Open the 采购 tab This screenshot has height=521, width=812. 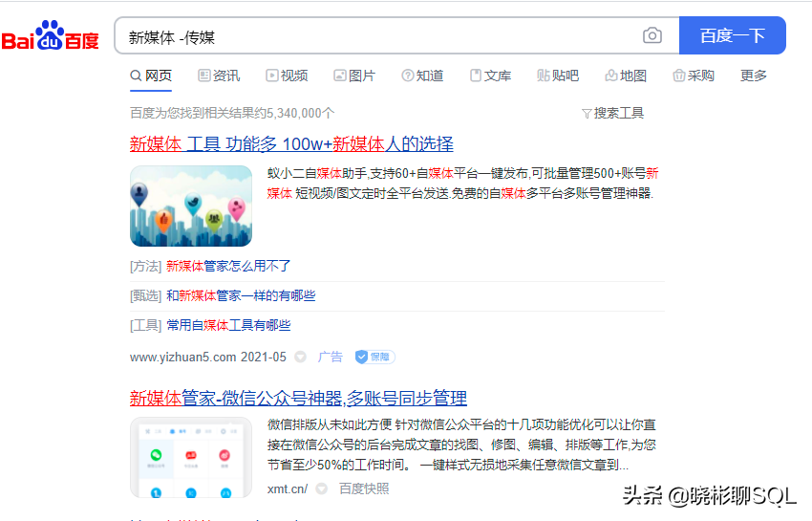(694, 76)
